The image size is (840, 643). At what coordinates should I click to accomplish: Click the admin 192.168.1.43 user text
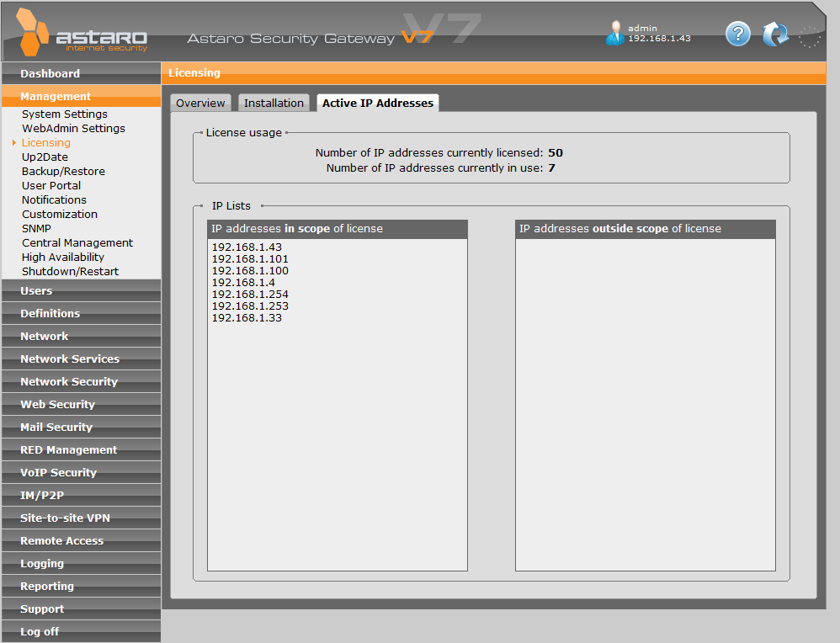[x=659, y=33]
